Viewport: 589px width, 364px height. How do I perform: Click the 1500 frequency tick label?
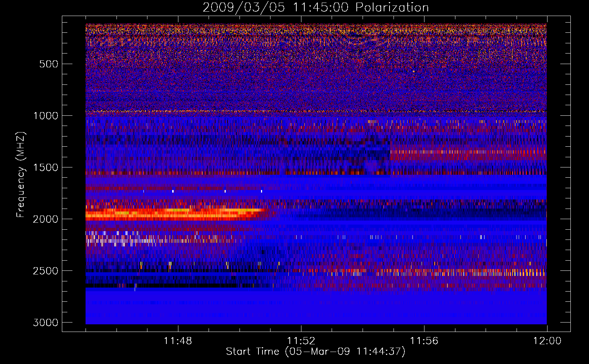(46, 167)
